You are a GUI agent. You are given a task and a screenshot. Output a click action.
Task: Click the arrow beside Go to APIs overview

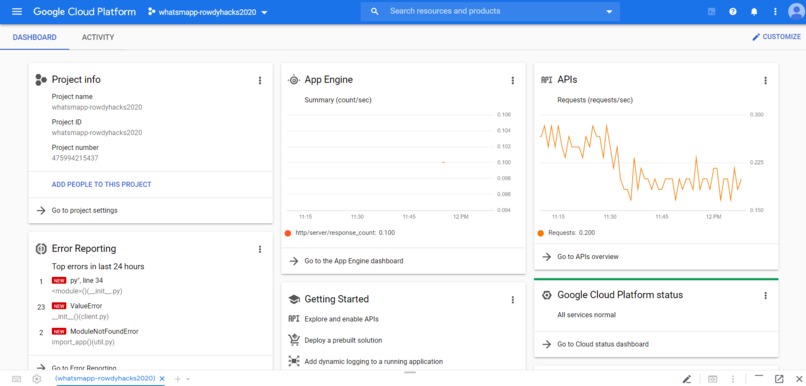pos(546,256)
